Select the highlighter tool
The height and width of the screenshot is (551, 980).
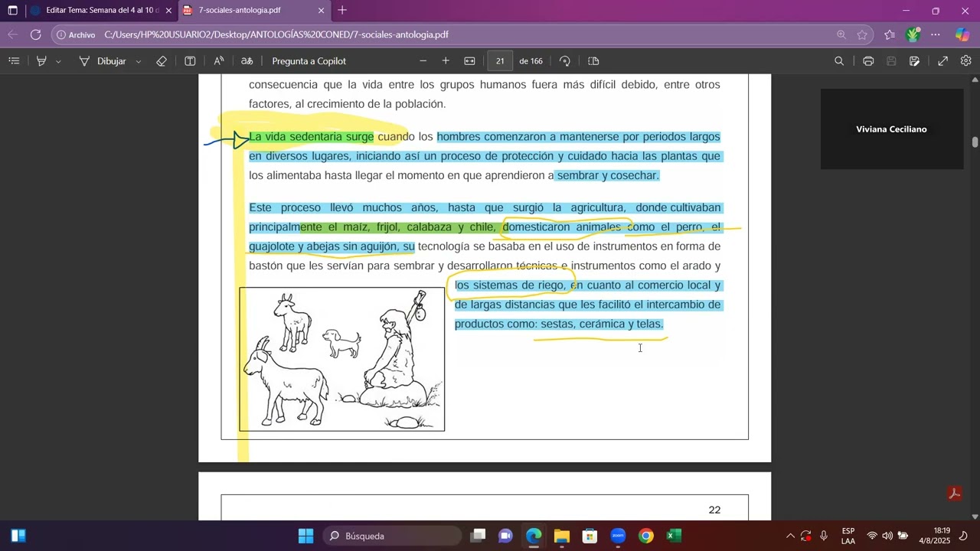tap(42, 61)
